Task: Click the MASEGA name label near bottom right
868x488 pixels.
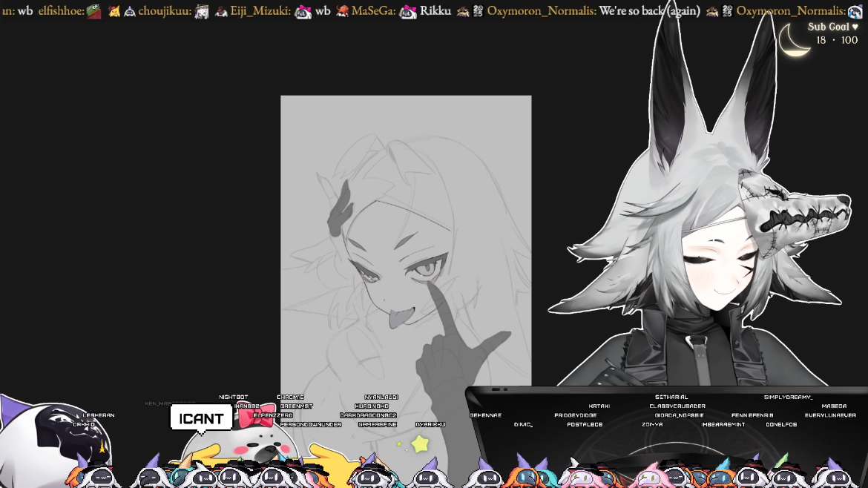Action: point(834,406)
